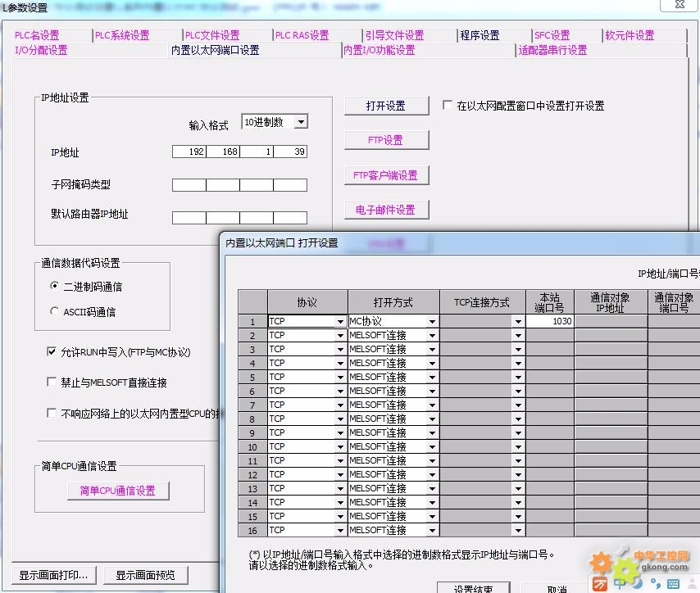The image size is (700, 593).
Task: Open 电子邮件设置 button
Action: (386, 210)
